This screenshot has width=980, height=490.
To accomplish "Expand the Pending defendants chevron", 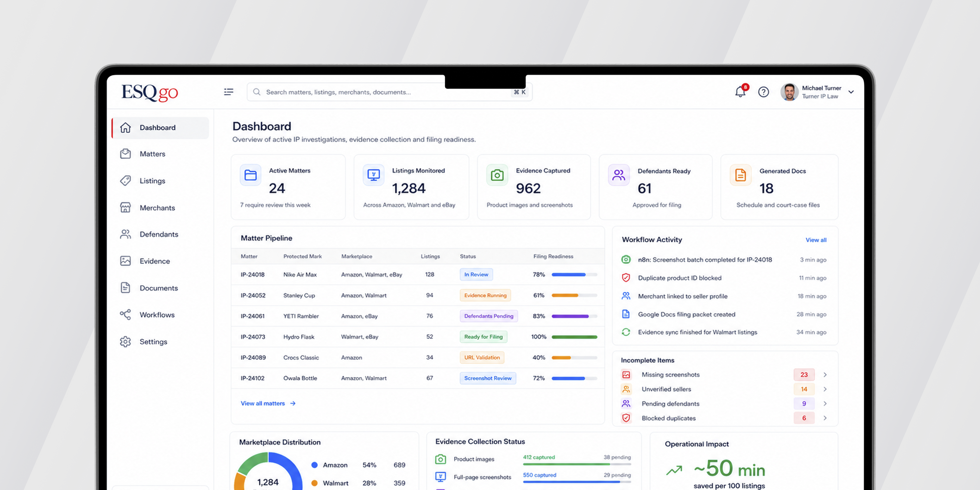I will point(825,403).
